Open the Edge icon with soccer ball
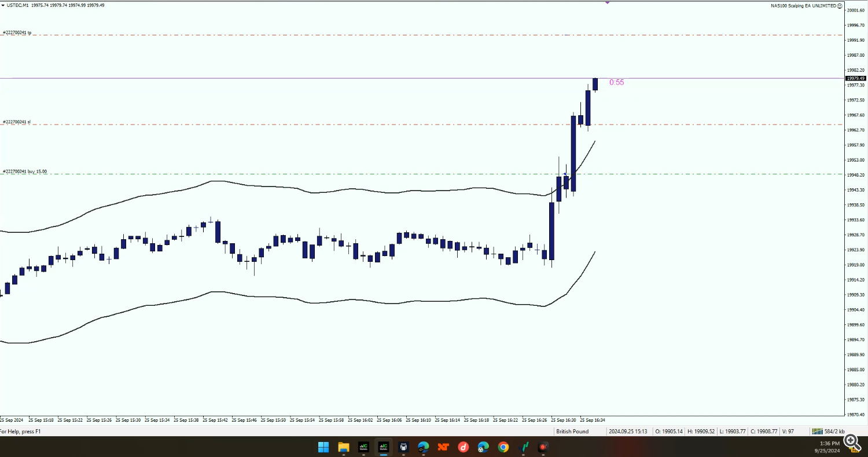This screenshot has width=868, height=457. pos(483,447)
